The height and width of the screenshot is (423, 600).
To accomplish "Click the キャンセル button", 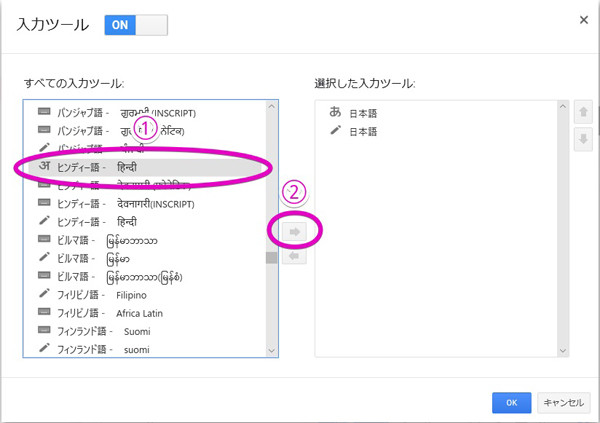I will point(563,402).
